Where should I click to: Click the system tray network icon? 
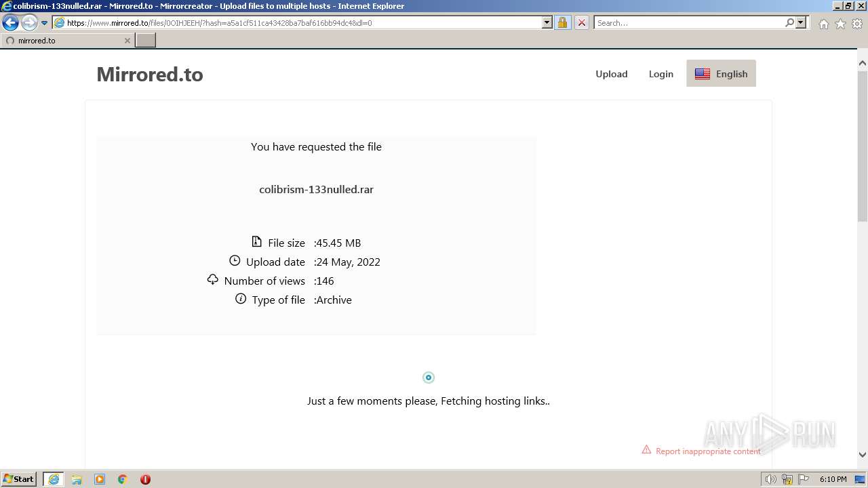tap(787, 479)
